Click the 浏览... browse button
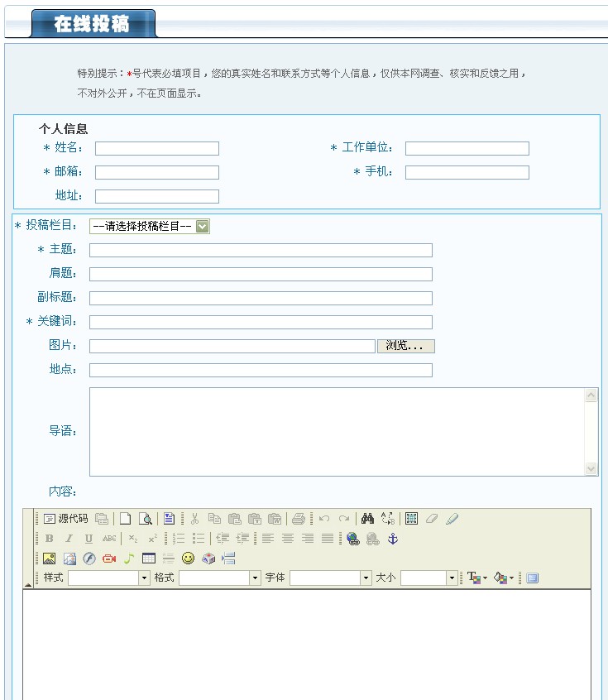This screenshot has height=700, width=608. click(405, 346)
